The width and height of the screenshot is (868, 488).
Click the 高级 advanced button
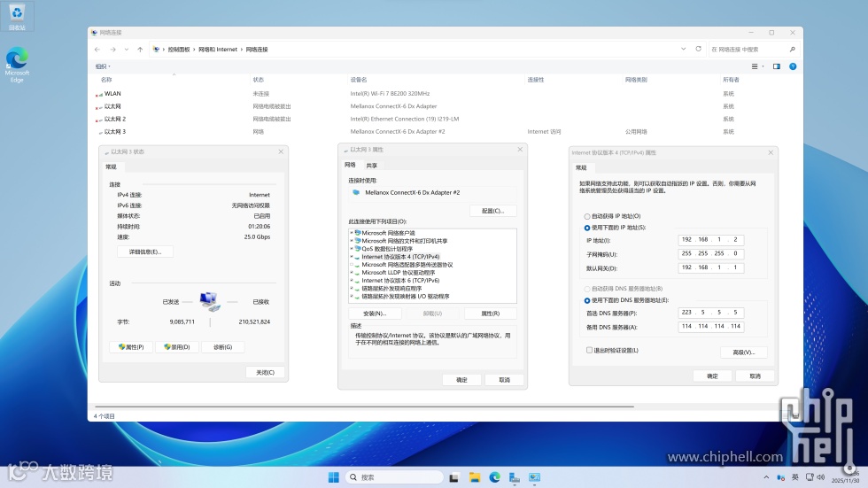[743, 352]
